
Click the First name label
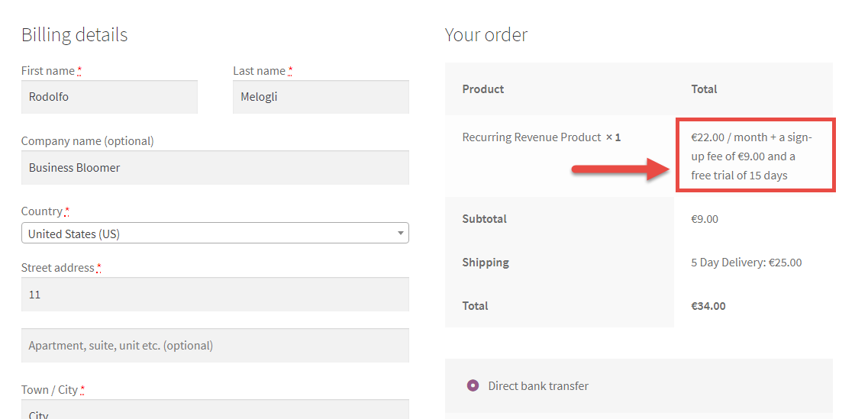[x=47, y=71]
